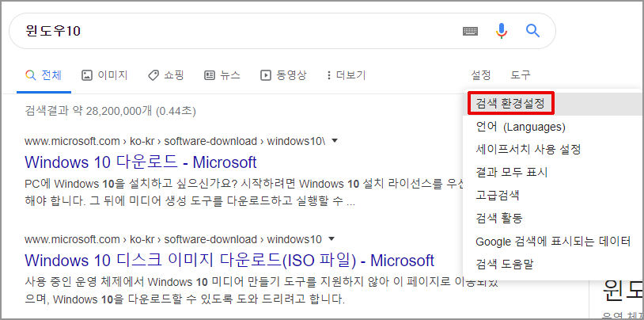Choose 세이프서치 사용 설정
The height and width of the screenshot is (320, 644).
point(553,149)
